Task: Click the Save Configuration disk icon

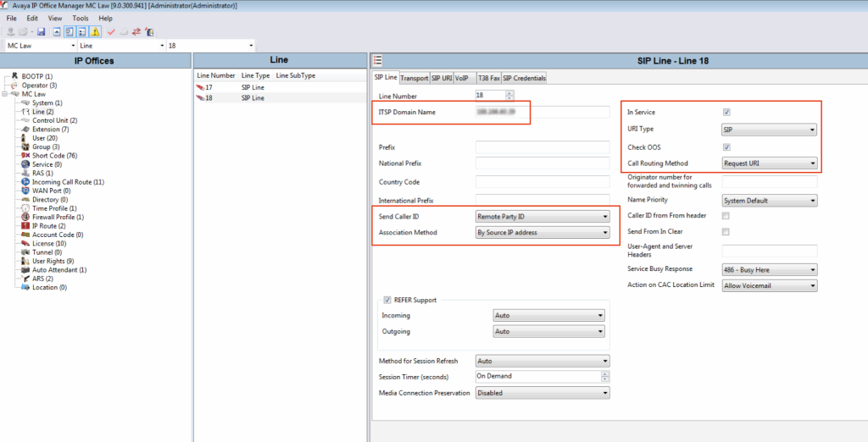Action: [x=41, y=32]
